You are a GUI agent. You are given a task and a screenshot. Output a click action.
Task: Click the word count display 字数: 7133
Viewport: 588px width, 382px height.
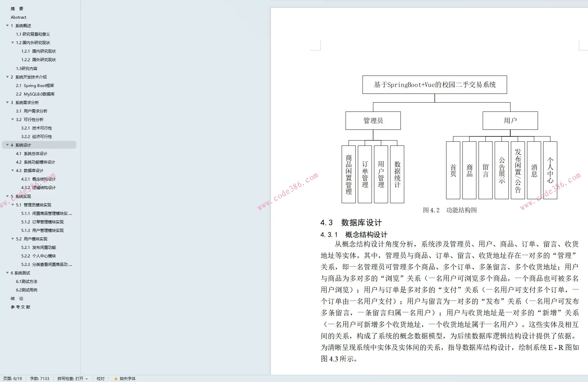(39, 378)
